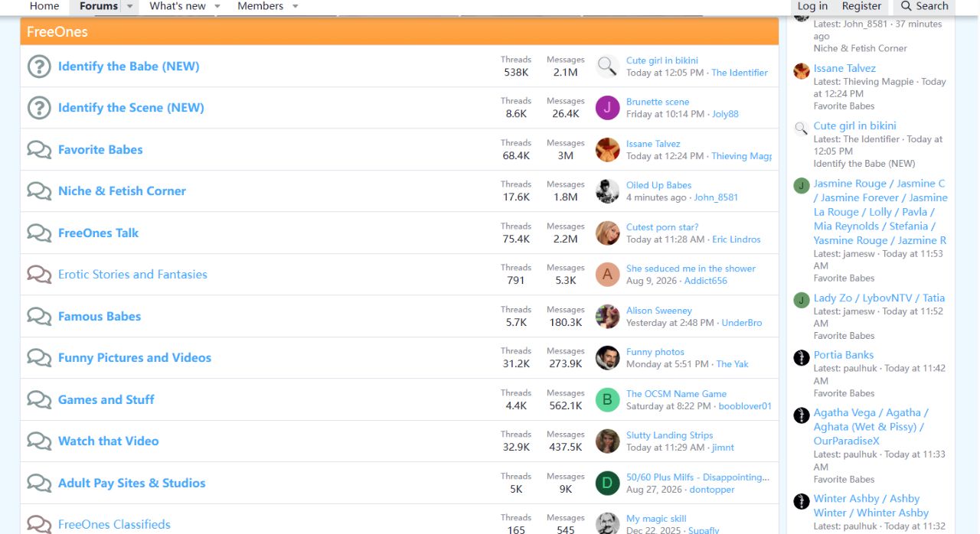Click speech-bubble icon next to Games and Stuff
Viewport: 980px width, 534px height.
pos(39,399)
